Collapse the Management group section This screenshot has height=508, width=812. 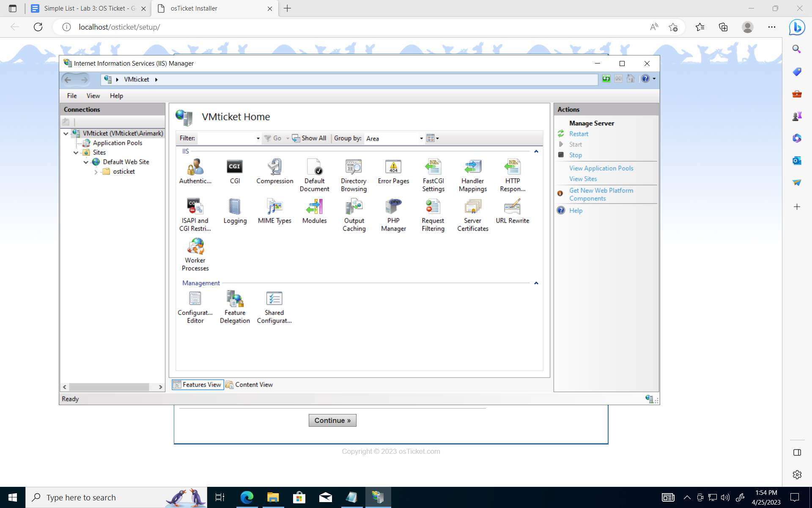click(x=536, y=283)
